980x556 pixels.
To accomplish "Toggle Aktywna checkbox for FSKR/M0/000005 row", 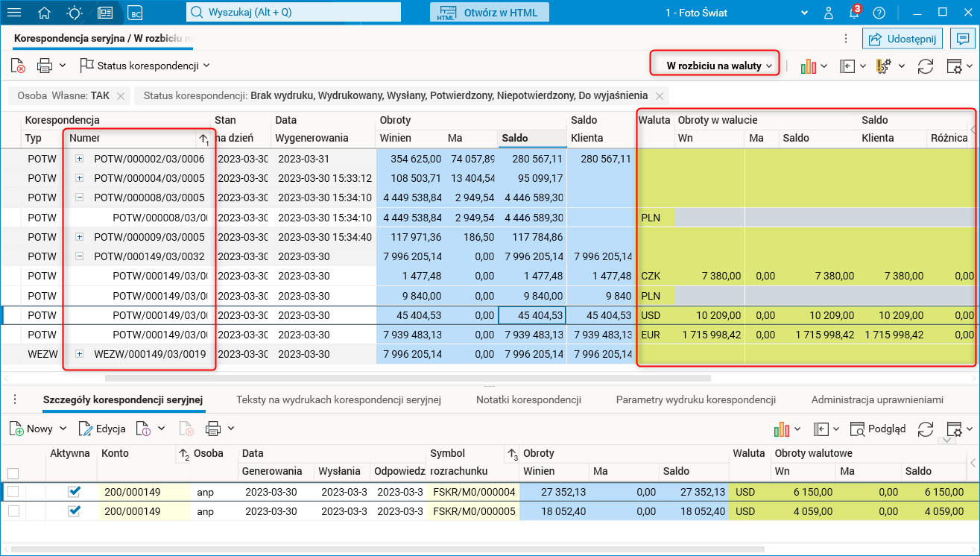I will [75, 511].
